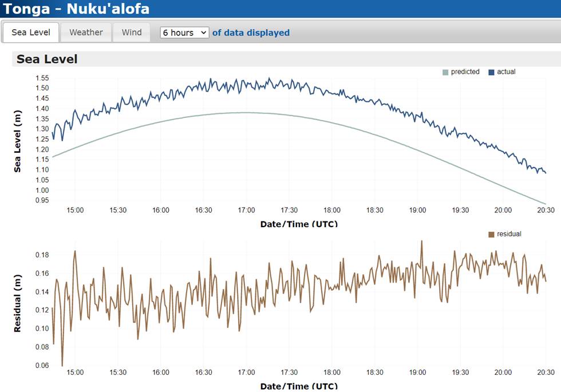Open the Wind tab

click(132, 33)
